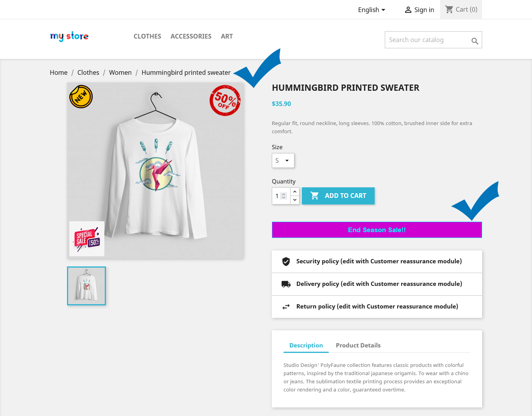Increase quantity with the up arrow
This screenshot has height=416, width=532.
click(295, 192)
